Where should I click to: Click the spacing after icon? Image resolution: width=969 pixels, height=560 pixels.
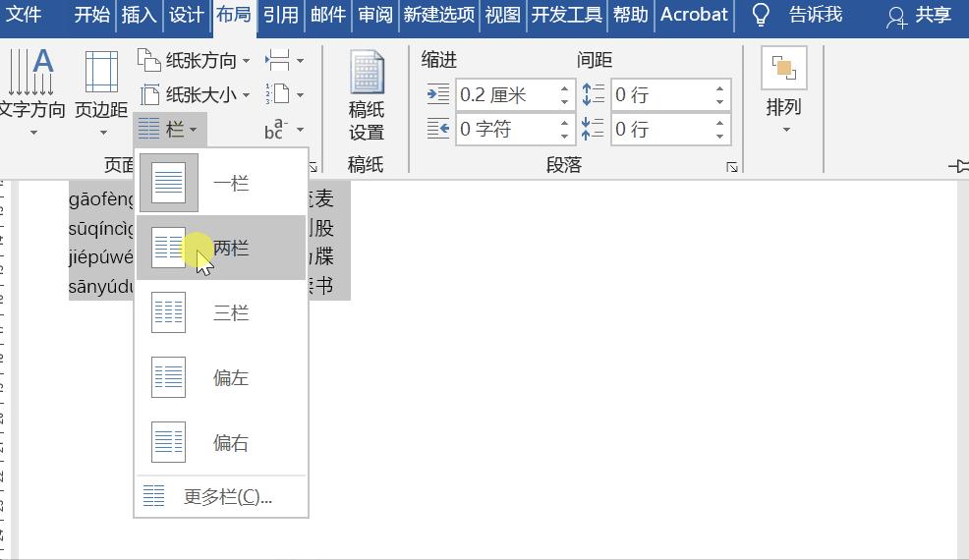(593, 129)
